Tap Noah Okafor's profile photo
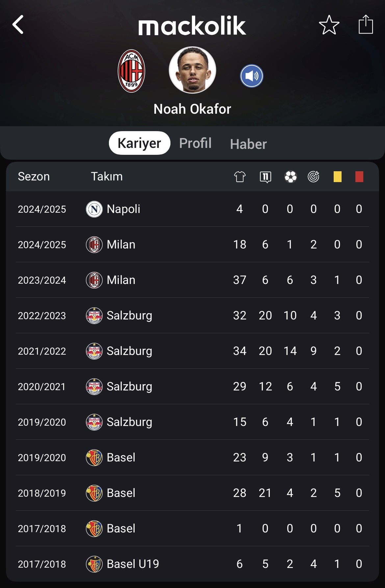The width and height of the screenshot is (385, 588). point(192,70)
